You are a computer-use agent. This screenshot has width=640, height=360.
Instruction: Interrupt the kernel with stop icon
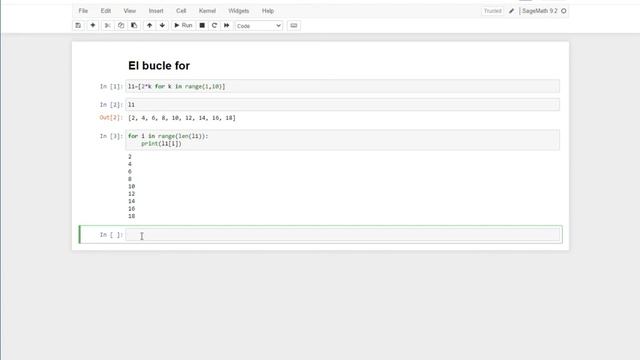pyautogui.click(x=202, y=25)
